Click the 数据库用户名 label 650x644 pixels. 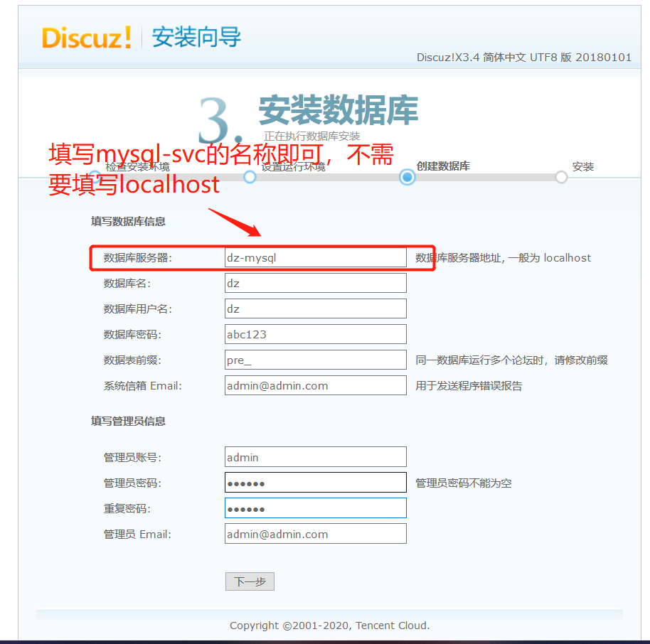(138, 309)
